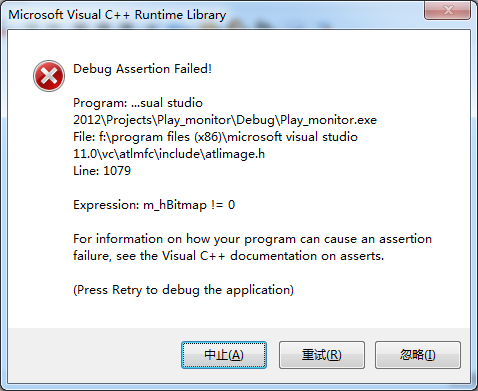Click the Play_monitor.exe path line

pyautogui.click(x=225, y=120)
